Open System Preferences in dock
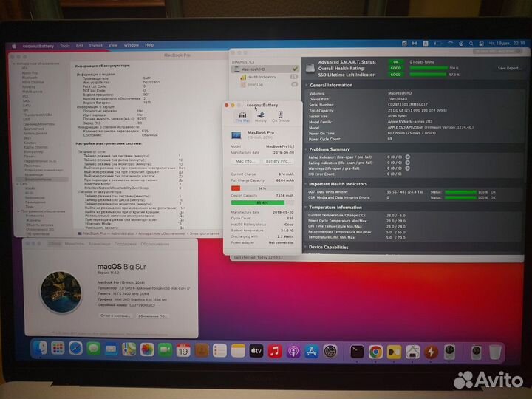 coord(330,352)
